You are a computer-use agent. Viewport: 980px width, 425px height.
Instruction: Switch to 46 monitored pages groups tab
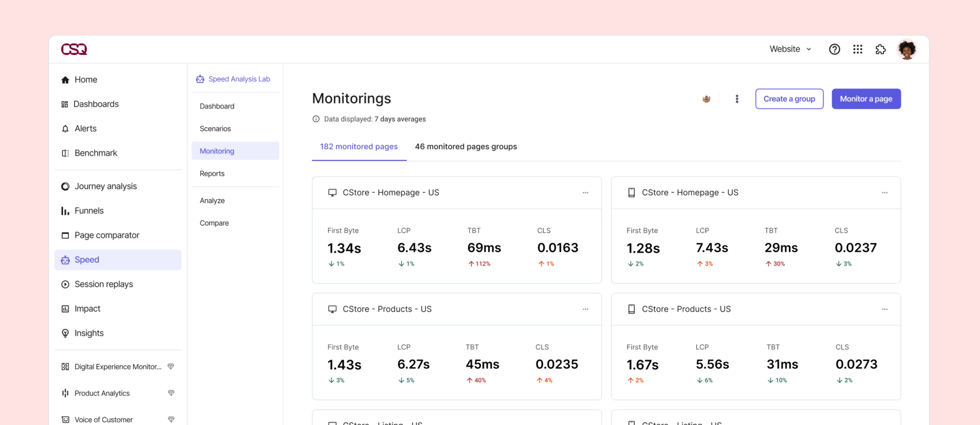click(466, 147)
